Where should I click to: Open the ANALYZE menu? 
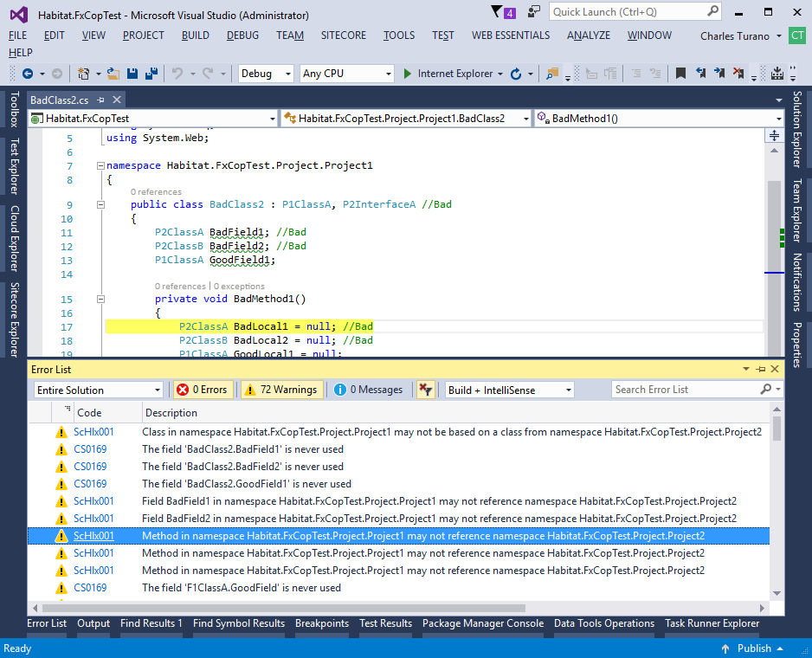[x=589, y=35]
